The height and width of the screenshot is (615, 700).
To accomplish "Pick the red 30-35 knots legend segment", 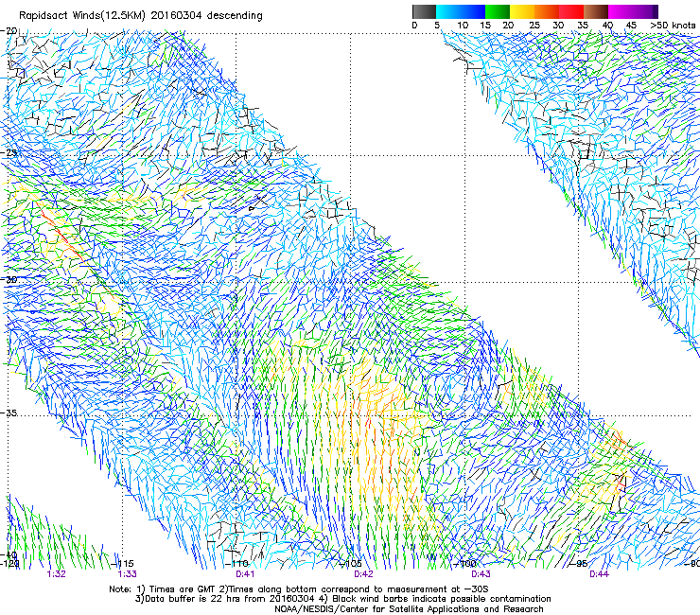I will click(x=571, y=11).
